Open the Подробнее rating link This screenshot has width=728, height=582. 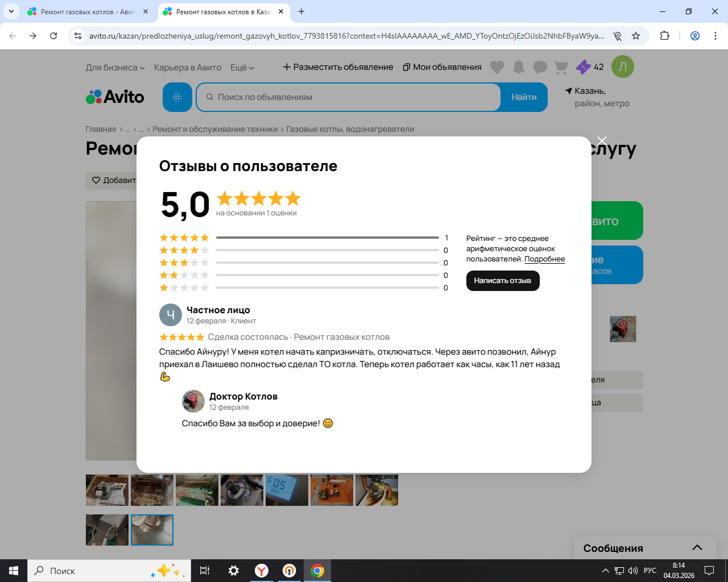pos(545,259)
